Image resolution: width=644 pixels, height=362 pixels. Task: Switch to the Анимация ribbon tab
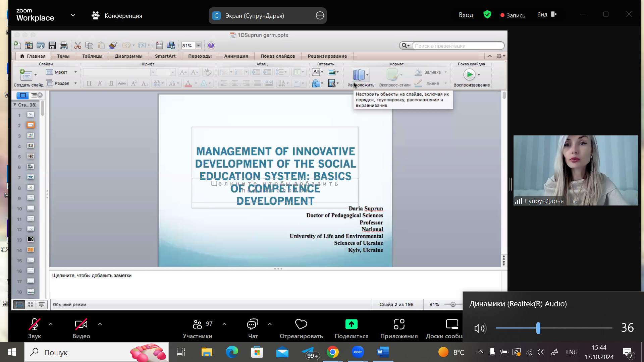(x=236, y=56)
